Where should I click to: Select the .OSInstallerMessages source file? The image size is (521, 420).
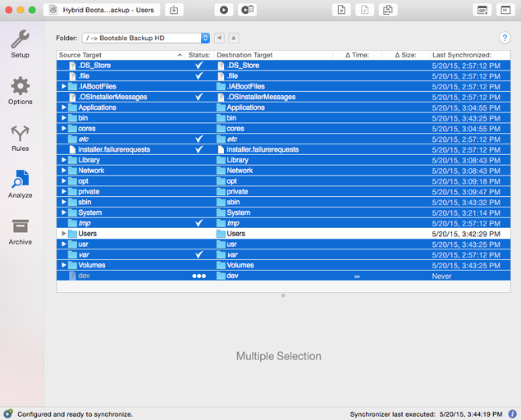[x=107, y=97]
